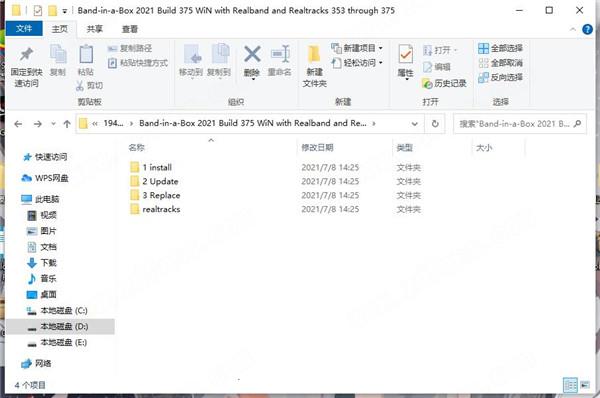Screen dimensions: 600x398
Task: Click the Delete red X icon
Action: [252, 54]
